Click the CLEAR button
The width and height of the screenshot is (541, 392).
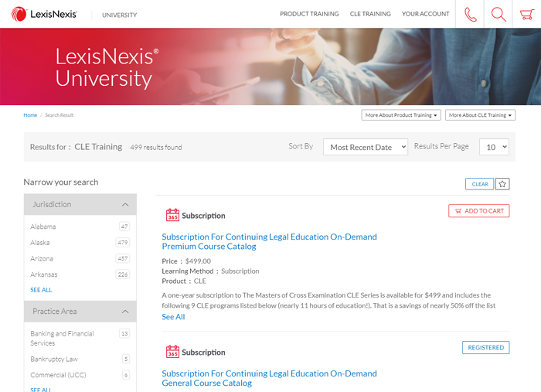click(x=480, y=184)
